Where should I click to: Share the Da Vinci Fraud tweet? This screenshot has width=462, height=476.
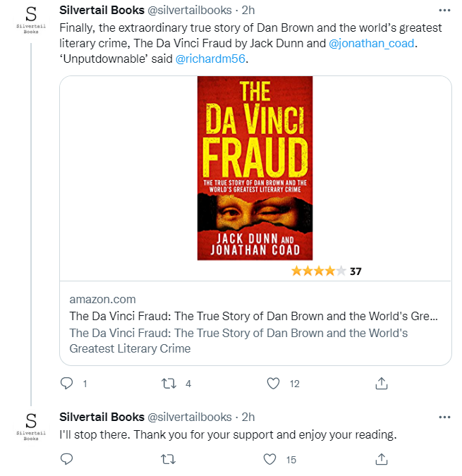[382, 384]
